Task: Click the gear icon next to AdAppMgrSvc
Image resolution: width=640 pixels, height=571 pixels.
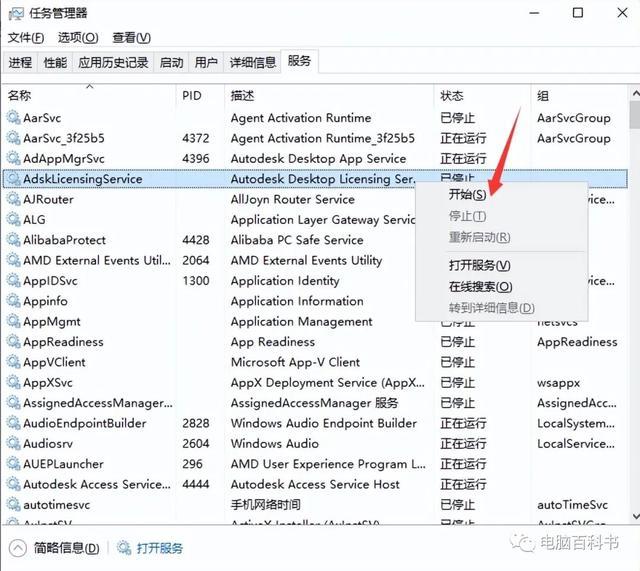Action: click(13, 158)
